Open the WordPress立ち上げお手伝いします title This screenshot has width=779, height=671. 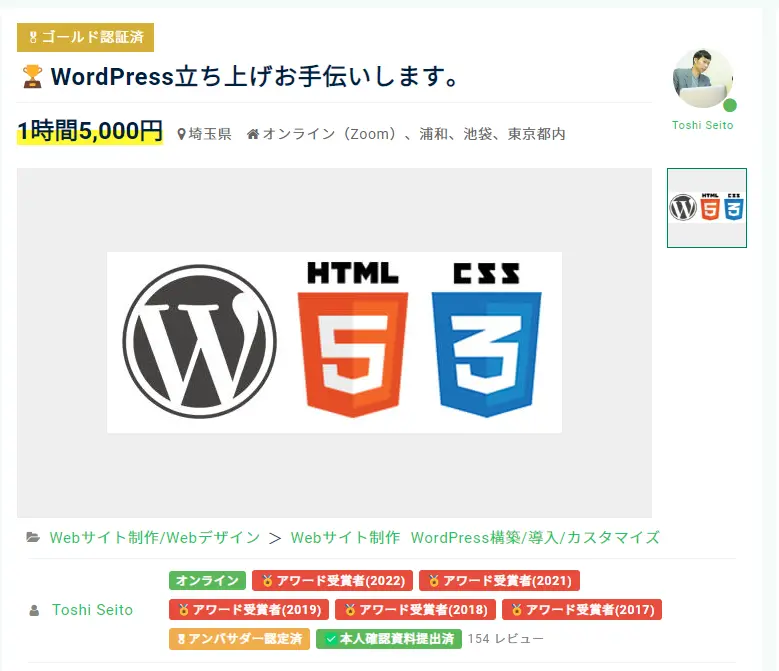pos(254,76)
